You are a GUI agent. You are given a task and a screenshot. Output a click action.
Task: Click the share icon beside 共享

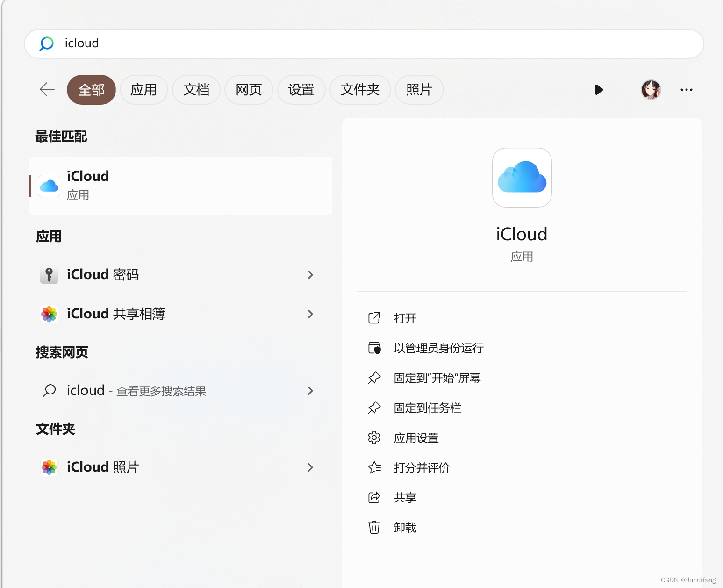(x=374, y=497)
